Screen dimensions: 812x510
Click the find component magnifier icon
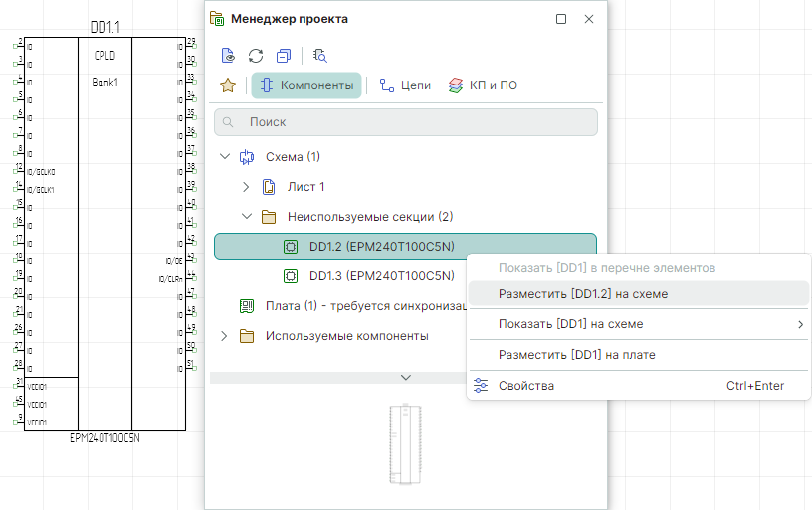[x=319, y=56]
